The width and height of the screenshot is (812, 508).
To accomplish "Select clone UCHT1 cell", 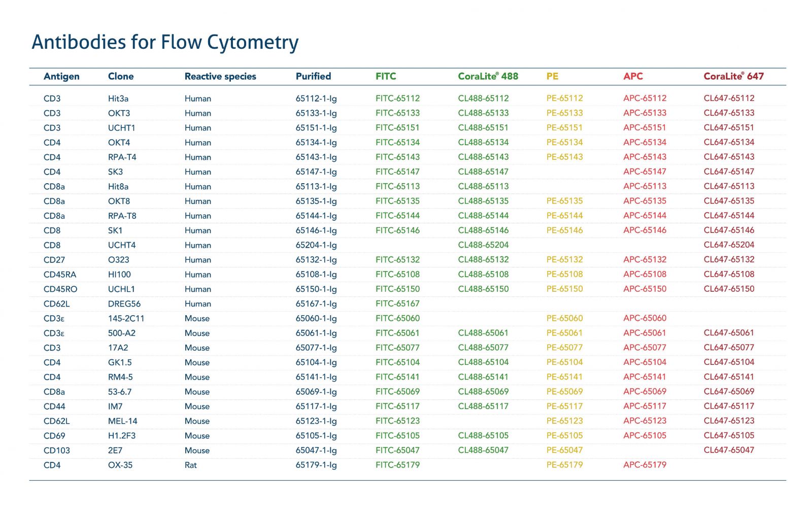I will (122, 128).
